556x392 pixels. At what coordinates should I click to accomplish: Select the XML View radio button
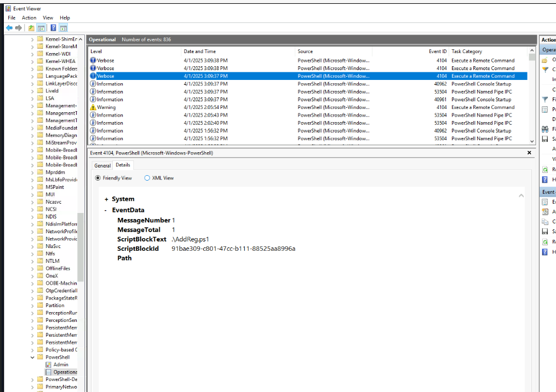pyautogui.click(x=147, y=178)
